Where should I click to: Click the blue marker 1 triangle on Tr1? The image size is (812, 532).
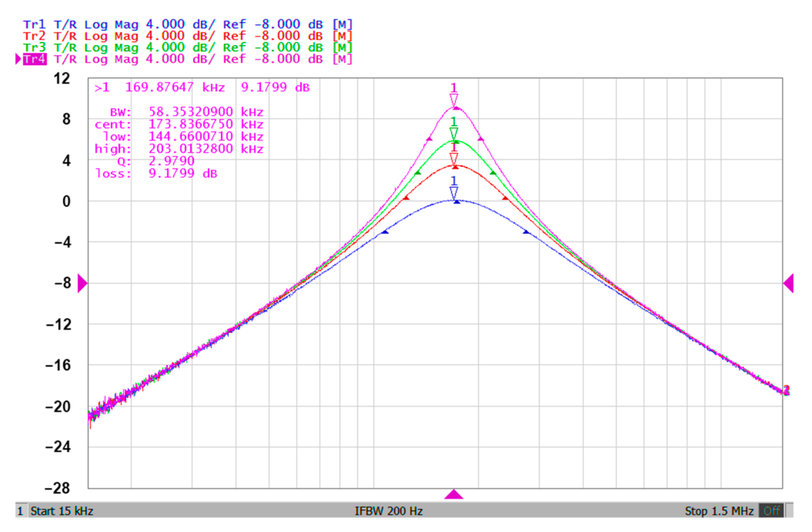click(x=453, y=192)
